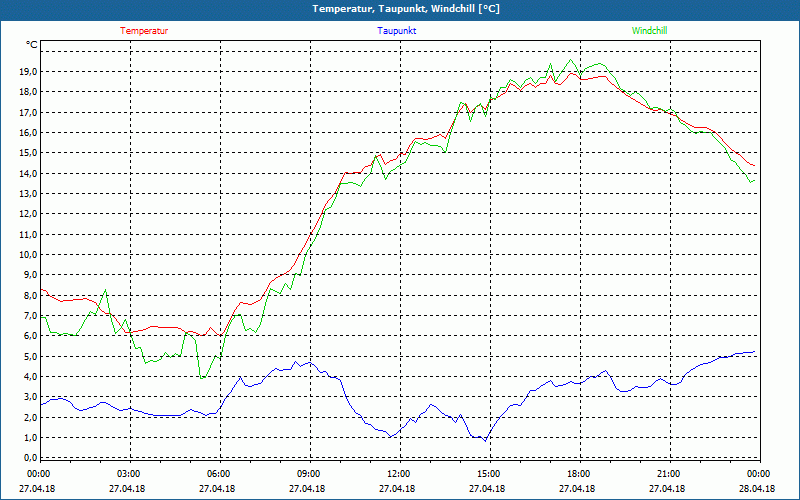Click the "18:00" time label

(x=578, y=473)
